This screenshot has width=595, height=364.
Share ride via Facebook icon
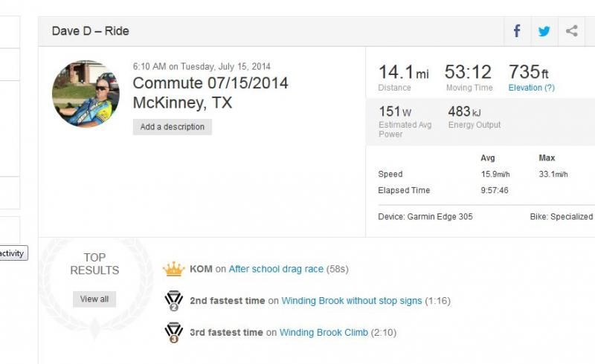(x=517, y=31)
